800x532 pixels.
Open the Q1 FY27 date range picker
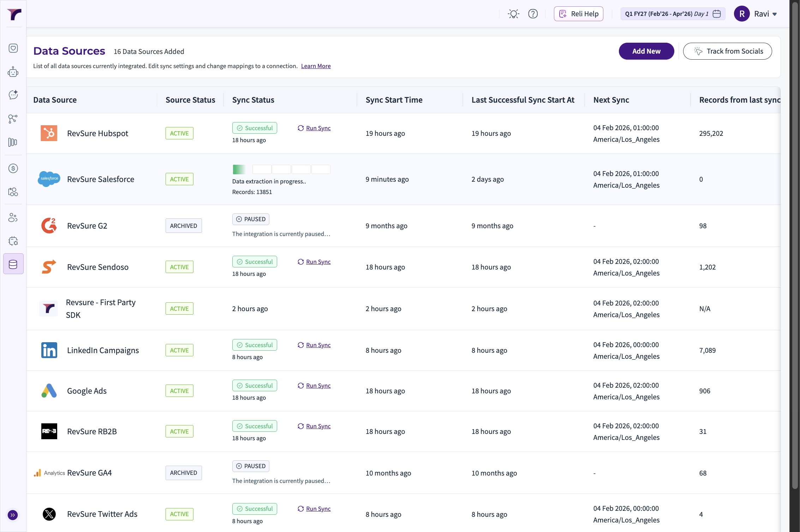(x=673, y=14)
